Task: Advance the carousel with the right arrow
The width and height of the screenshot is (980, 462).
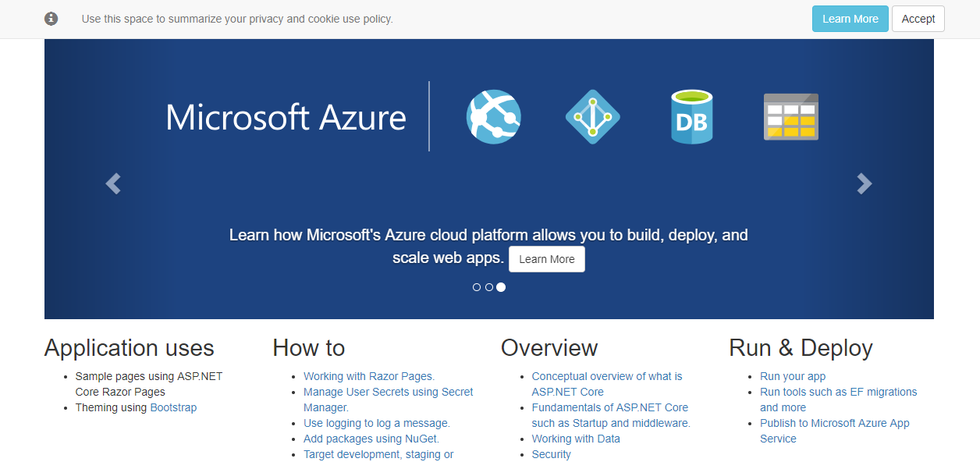Action: coord(865,183)
